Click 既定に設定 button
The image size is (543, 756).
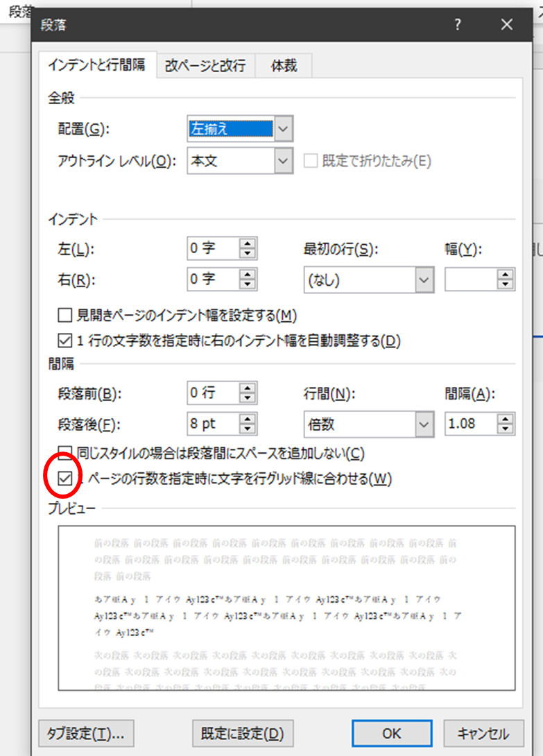243,733
